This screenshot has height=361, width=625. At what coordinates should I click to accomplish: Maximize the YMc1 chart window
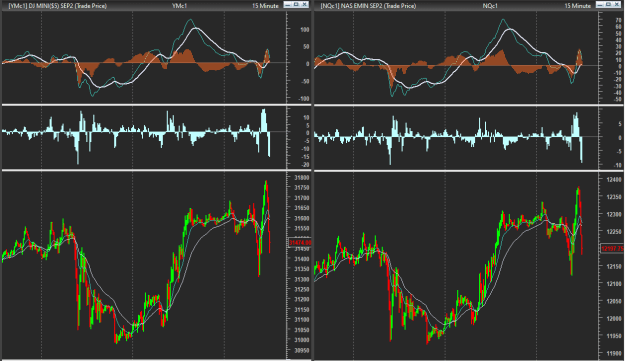(x=296, y=4)
